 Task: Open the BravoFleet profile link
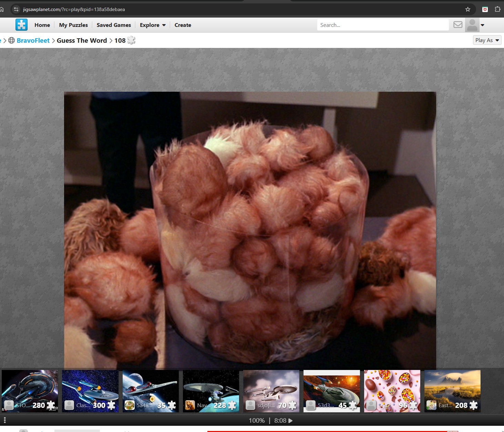coord(33,40)
